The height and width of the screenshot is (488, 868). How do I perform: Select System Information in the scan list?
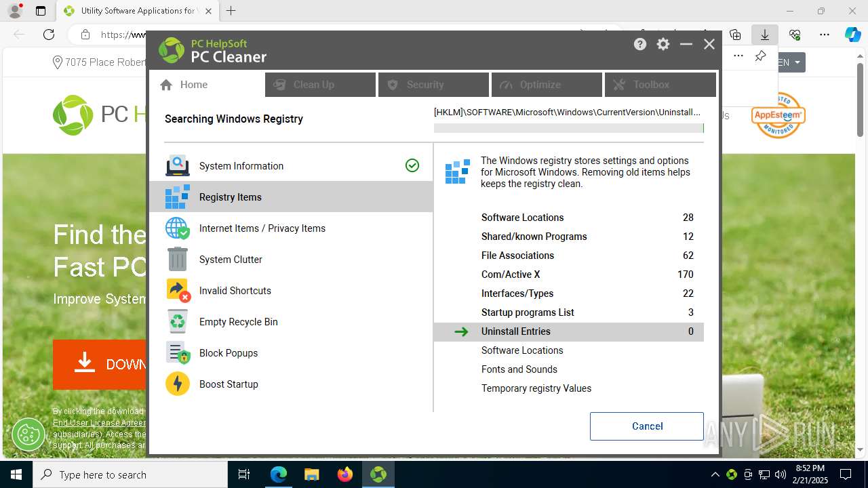coord(291,166)
